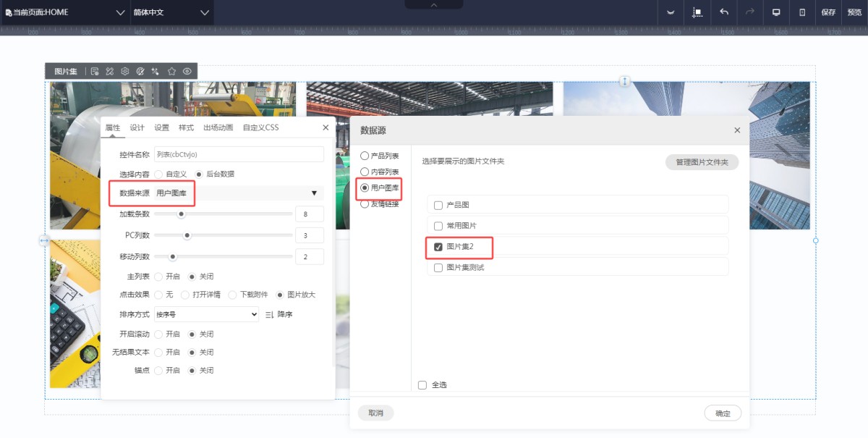Switch to desktop view icon
This screenshot has height=438, width=868.
(776, 12)
